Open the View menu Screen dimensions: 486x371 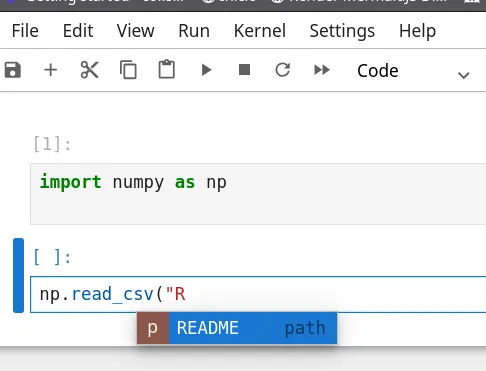[136, 31]
